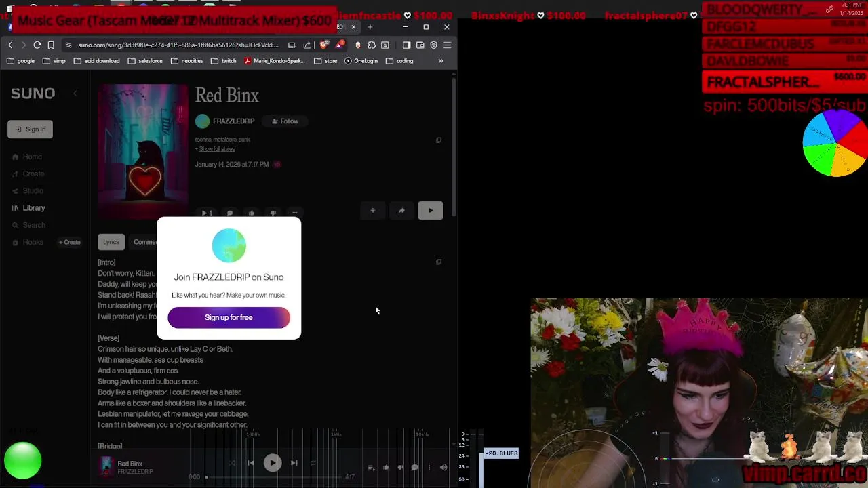Skip to previous track
Viewport: 868px width, 488px height.
[250, 463]
